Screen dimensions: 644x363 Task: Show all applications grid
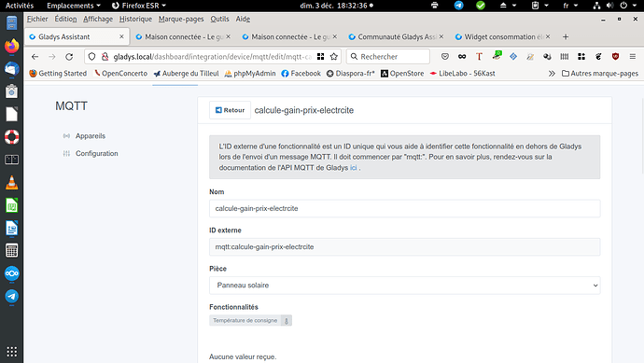[11, 352]
